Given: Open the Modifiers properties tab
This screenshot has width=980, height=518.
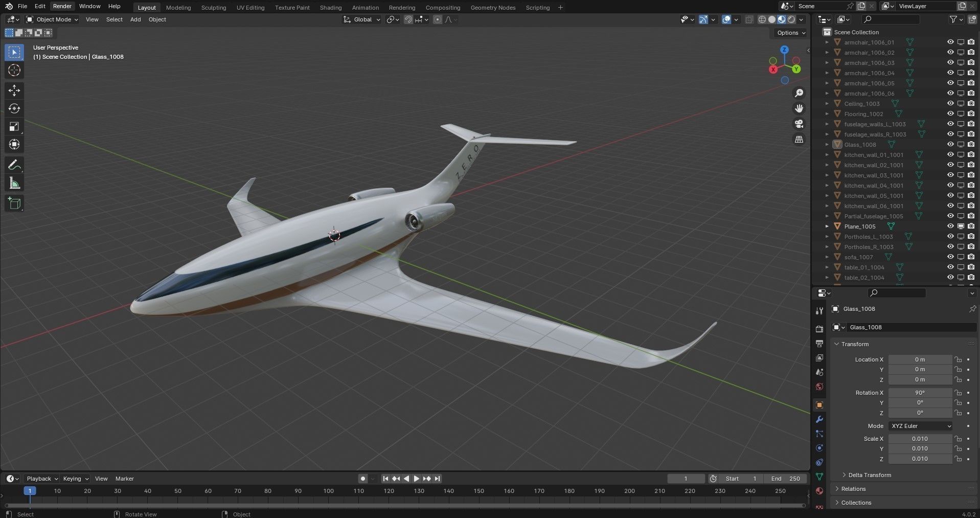Looking at the screenshot, I should point(819,419).
